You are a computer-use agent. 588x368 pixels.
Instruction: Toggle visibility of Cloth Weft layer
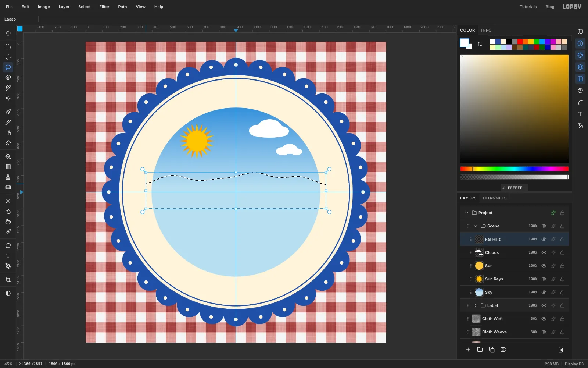coord(544,319)
